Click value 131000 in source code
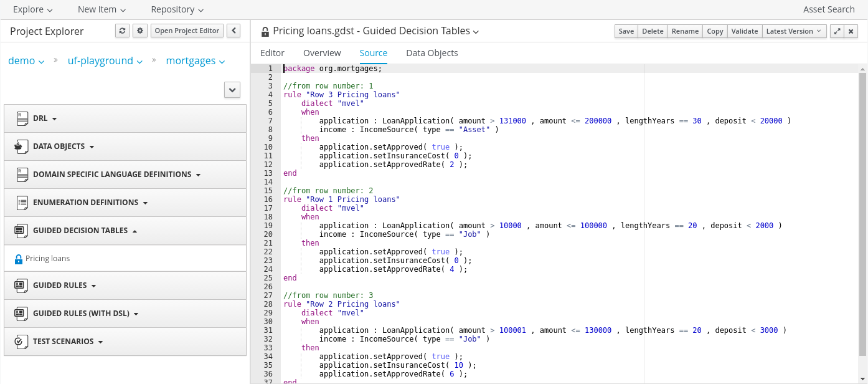This screenshot has height=384, width=868. [512, 121]
